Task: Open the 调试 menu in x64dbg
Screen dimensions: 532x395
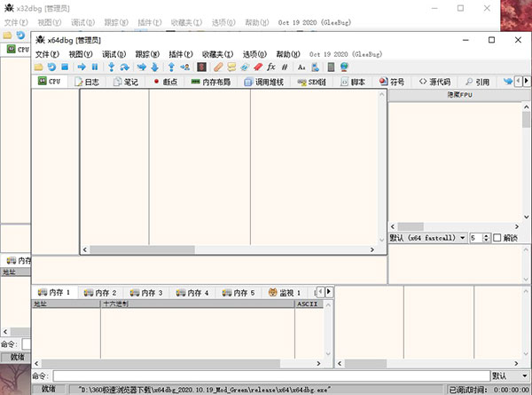Action: point(114,53)
